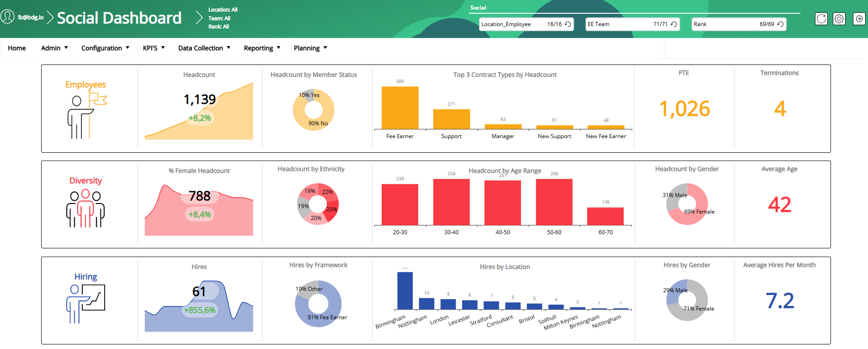Click the refresh dashboard icon

(821, 19)
